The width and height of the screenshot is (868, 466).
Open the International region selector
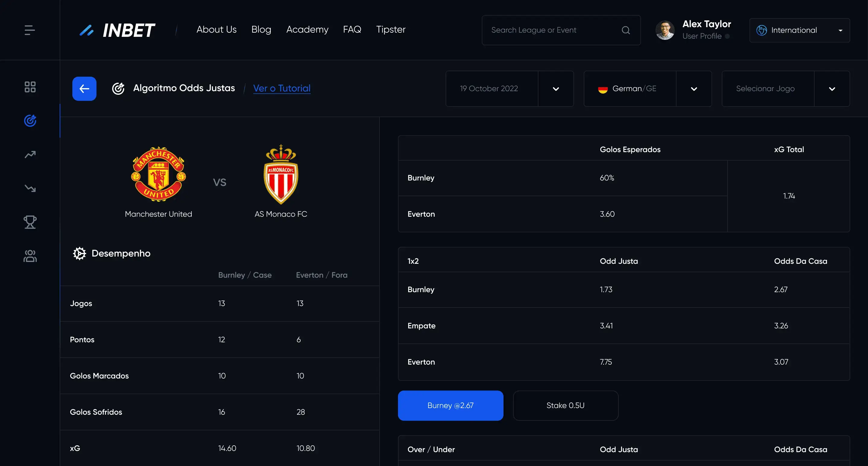coord(799,30)
